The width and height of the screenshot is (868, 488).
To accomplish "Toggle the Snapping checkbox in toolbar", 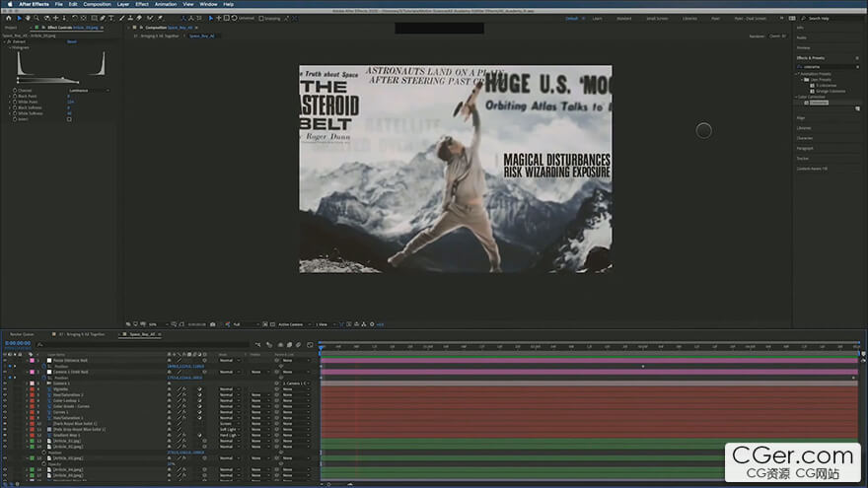I will tap(261, 19).
